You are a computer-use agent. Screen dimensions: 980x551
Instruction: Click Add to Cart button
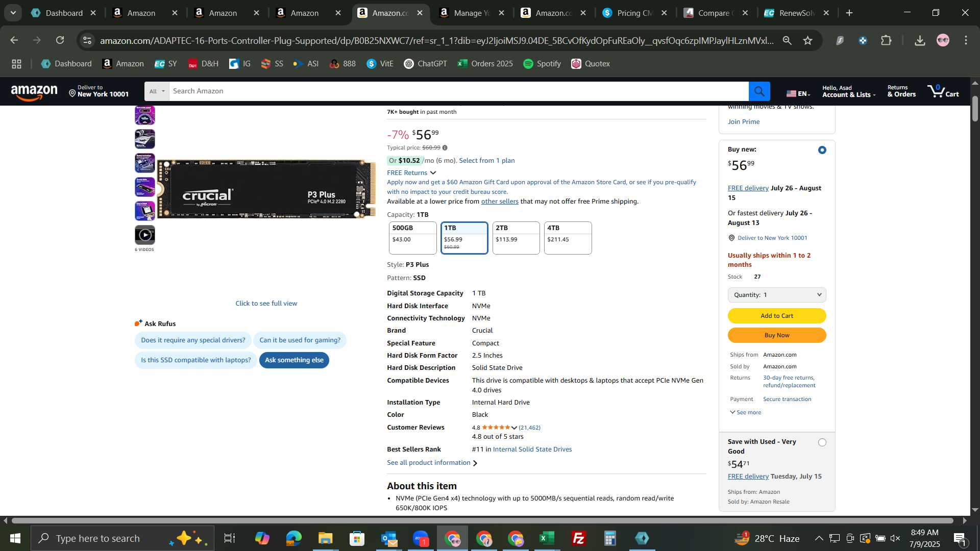pyautogui.click(x=777, y=316)
